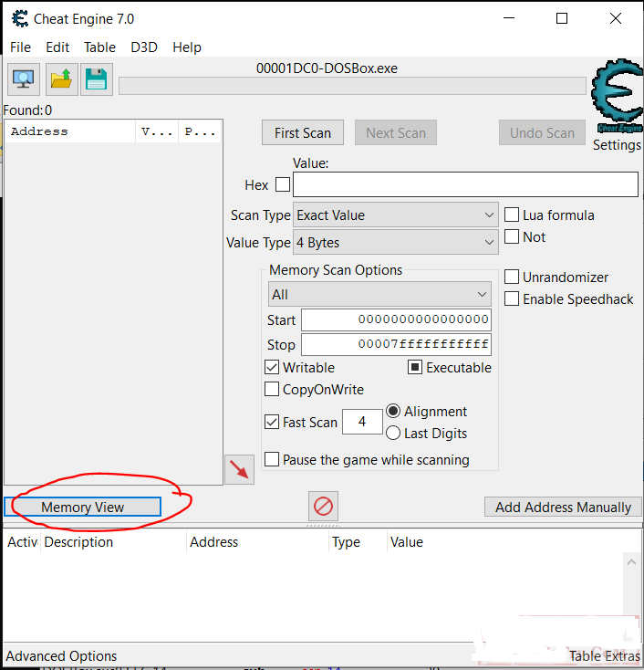Toggle the Hex checkbox

[283, 185]
